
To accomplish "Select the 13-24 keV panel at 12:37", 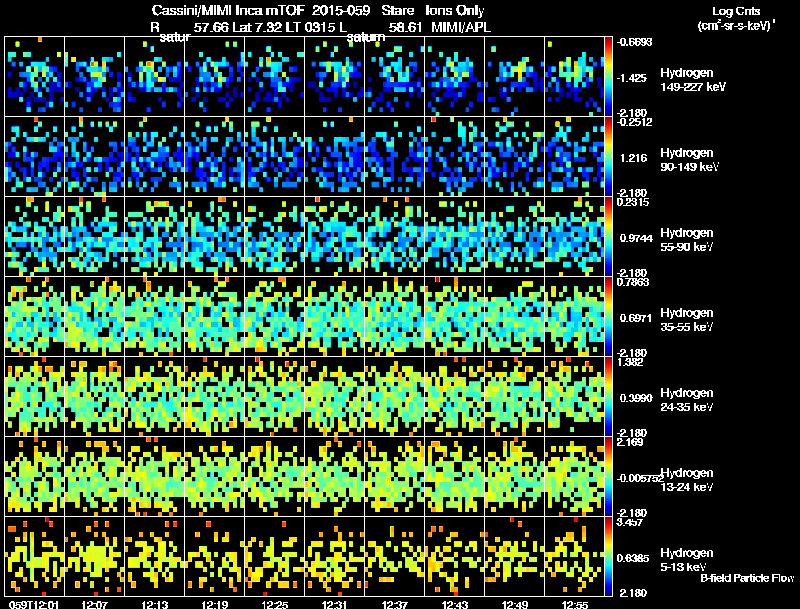I will click(x=394, y=477).
